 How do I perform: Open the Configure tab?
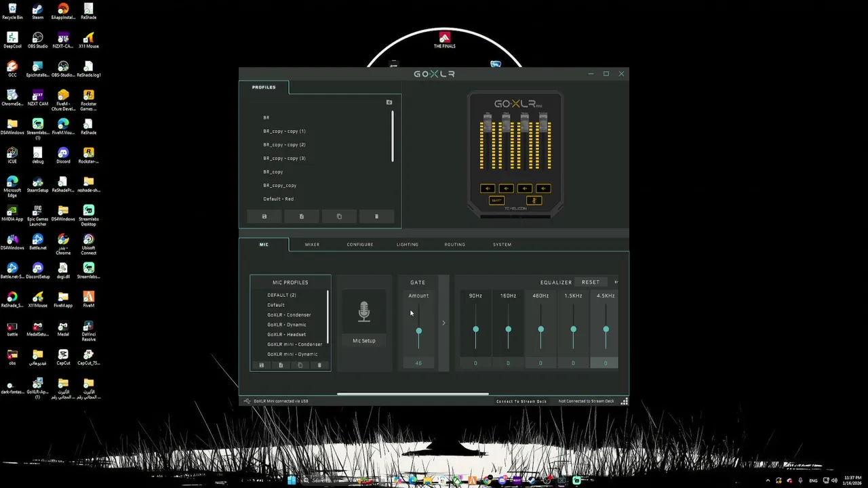click(x=360, y=245)
